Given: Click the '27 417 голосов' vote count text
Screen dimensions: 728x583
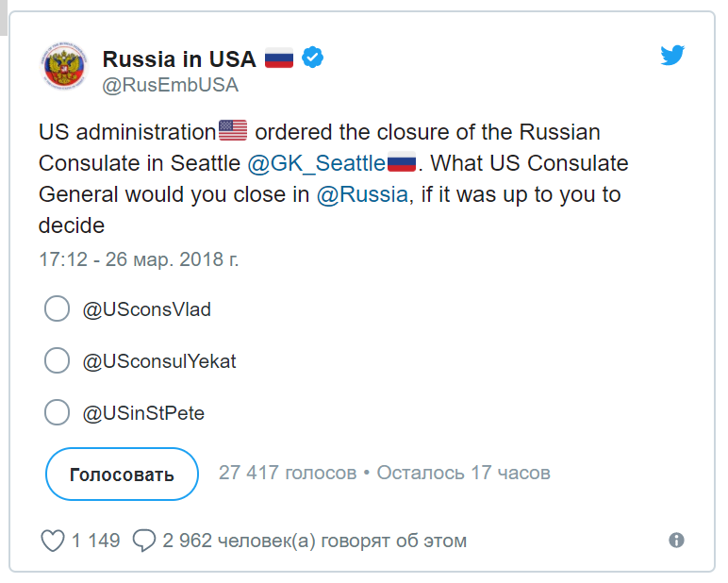Looking at the screenshot, I should click(x=288, y=473).
